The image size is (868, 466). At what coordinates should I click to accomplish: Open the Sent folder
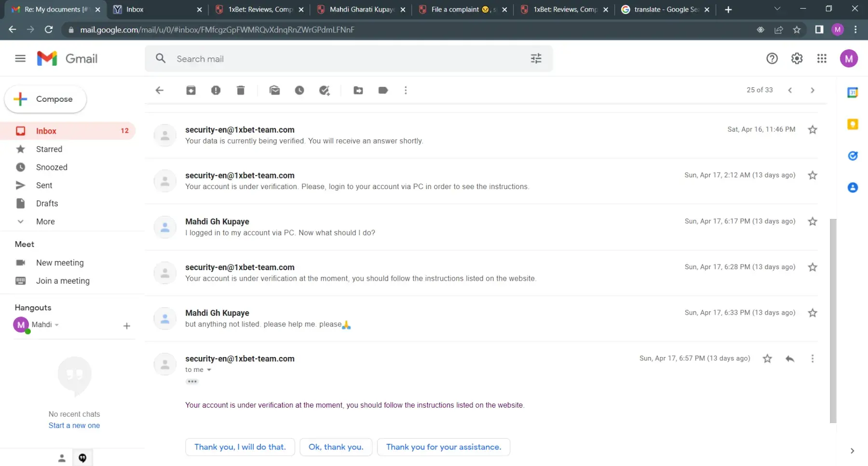pyautogui.click(x=44, y=185)
